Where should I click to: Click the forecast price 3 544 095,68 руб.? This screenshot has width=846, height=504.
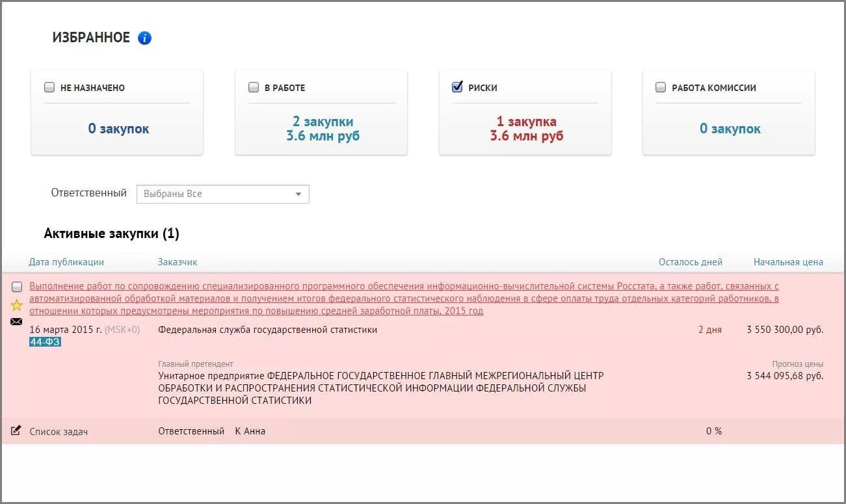pos(785,376)
